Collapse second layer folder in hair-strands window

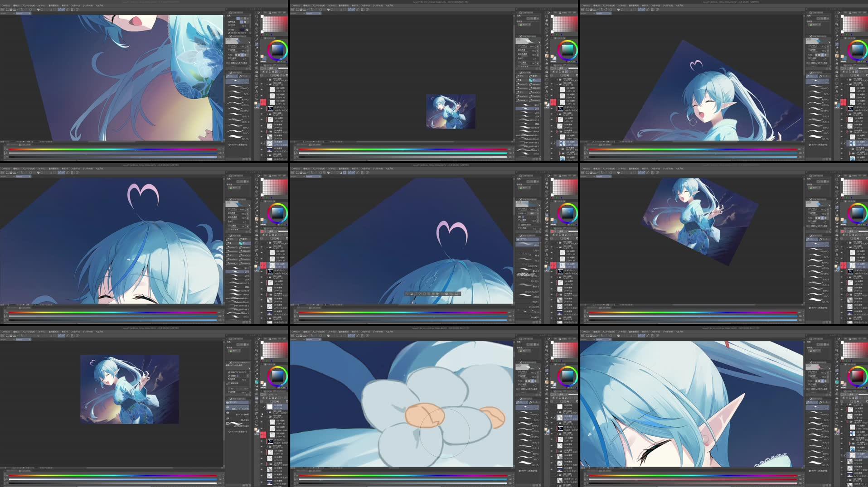tap(267, 84)
